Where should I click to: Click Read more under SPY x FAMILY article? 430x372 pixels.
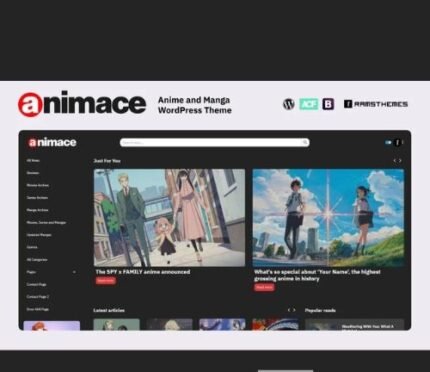(106, 281)
